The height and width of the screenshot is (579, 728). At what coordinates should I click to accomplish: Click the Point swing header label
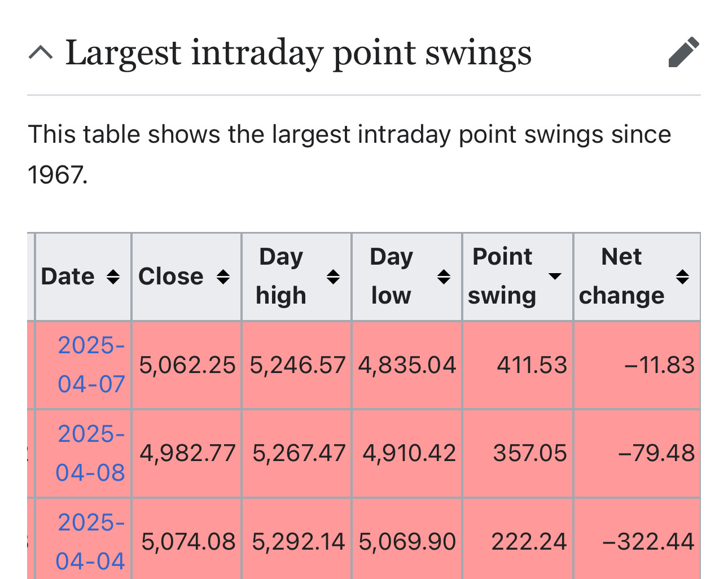(x=502, y=276)
